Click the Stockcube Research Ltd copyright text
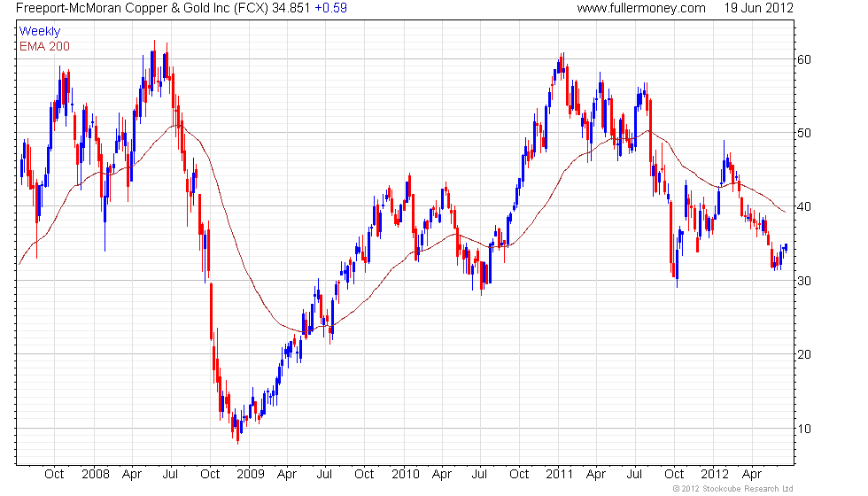Image resolution: width=868 pixels, height=496 pixels. click(733, 489)
